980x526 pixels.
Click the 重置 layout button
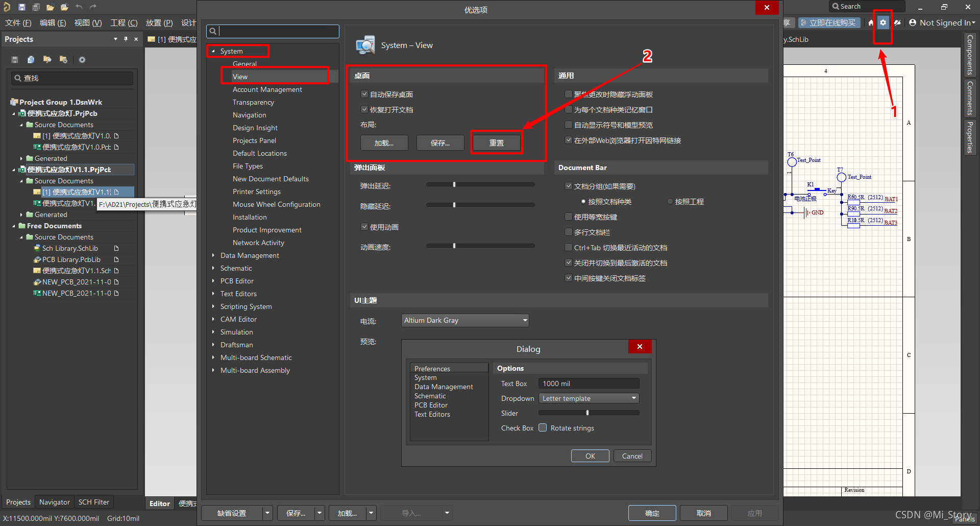pyautogui.click(x=497, y=143)
